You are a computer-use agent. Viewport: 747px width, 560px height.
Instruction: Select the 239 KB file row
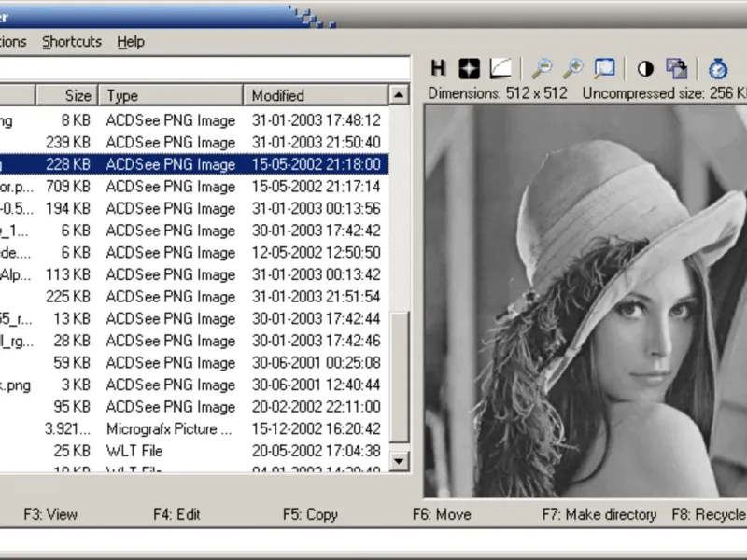pos(194,143)
